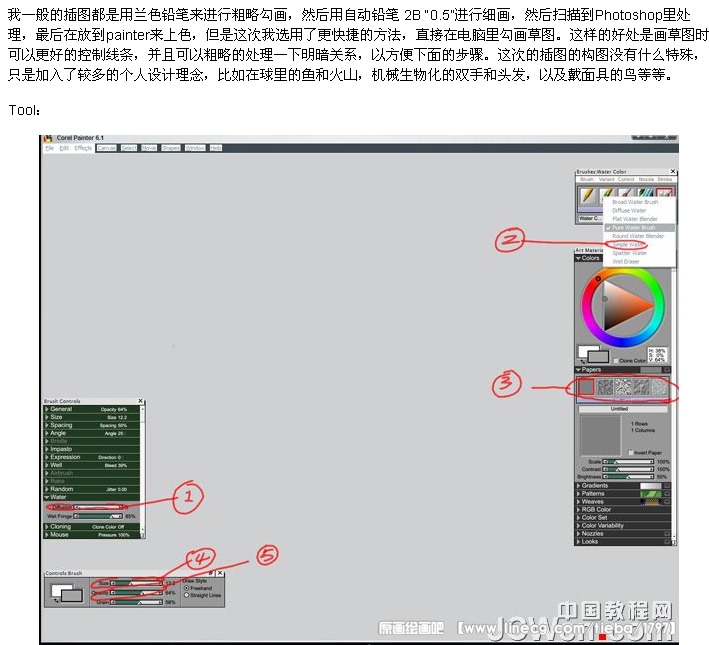This screenshot has width=709, height=645.
Task: Click the Gradients preview swatch
Action: tap(651, 486)
